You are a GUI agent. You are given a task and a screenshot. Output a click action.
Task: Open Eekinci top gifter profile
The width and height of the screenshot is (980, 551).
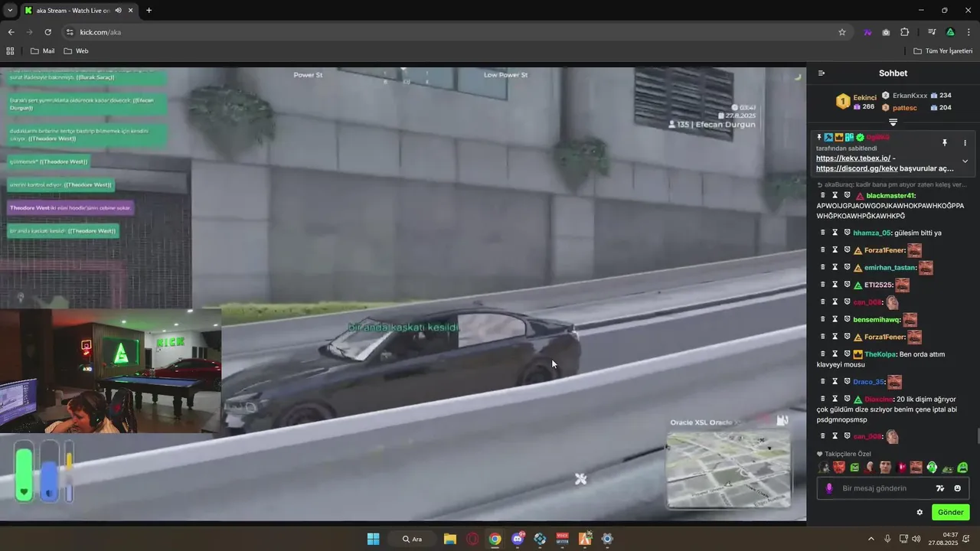(864, 98)
